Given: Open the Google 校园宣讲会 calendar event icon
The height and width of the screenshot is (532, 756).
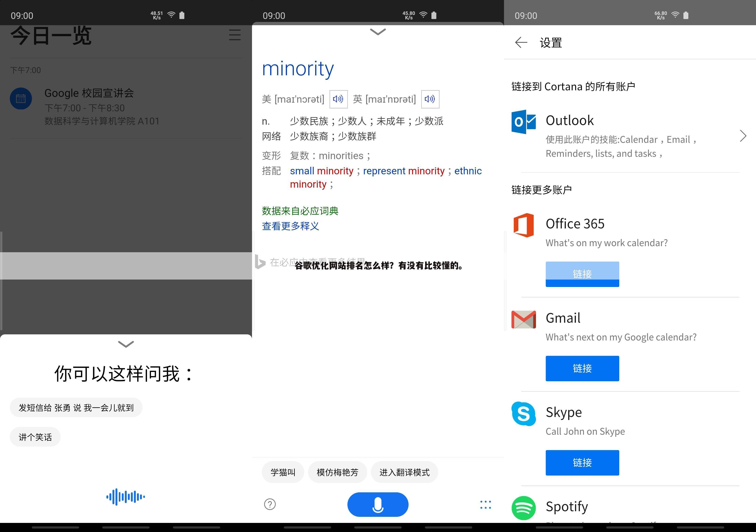Looking at the screenshot, I should point(21,98).
